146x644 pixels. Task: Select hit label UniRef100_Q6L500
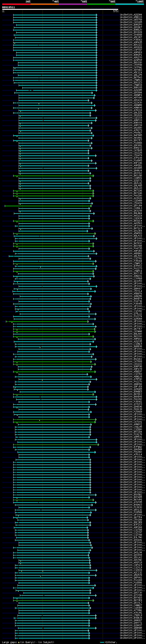[x=131, y=256]
